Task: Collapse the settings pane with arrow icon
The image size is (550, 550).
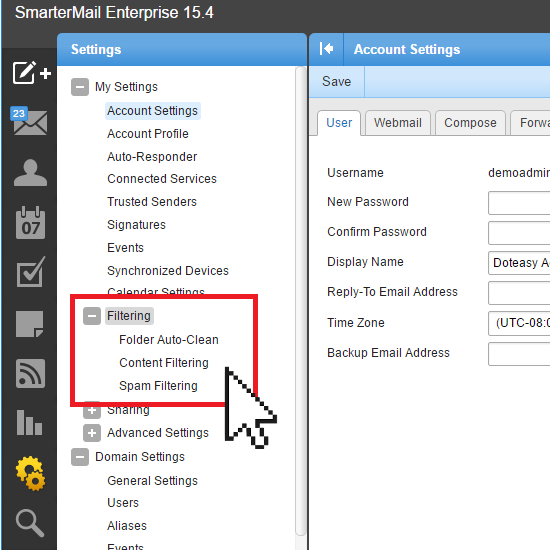Action: pos(326,49)
